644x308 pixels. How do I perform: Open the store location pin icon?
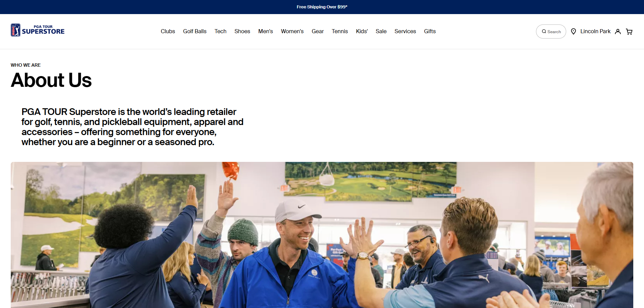point(573,31)
